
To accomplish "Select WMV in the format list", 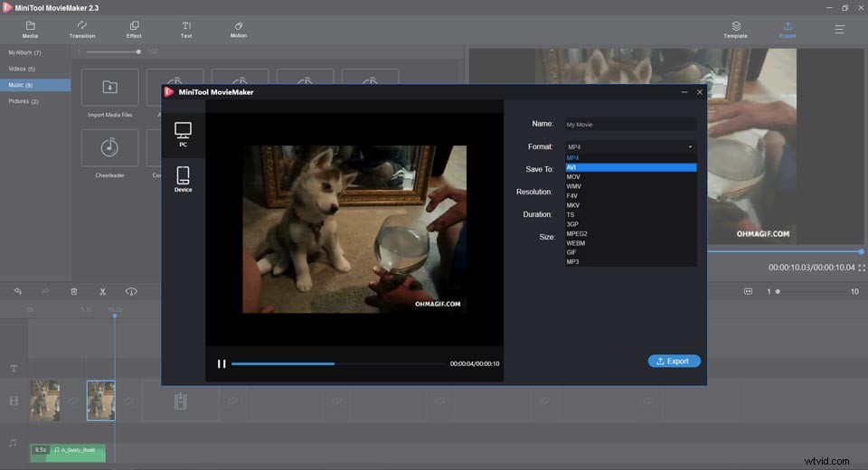I will (630, 186).
